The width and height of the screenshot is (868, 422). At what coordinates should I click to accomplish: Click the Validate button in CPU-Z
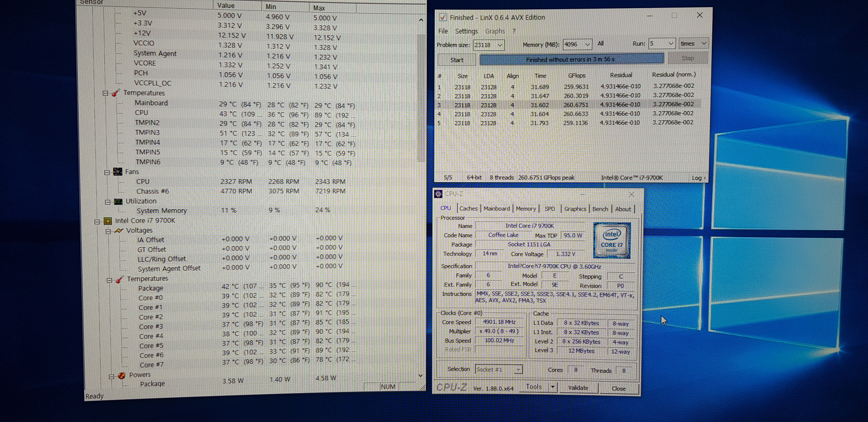[578, 388]
